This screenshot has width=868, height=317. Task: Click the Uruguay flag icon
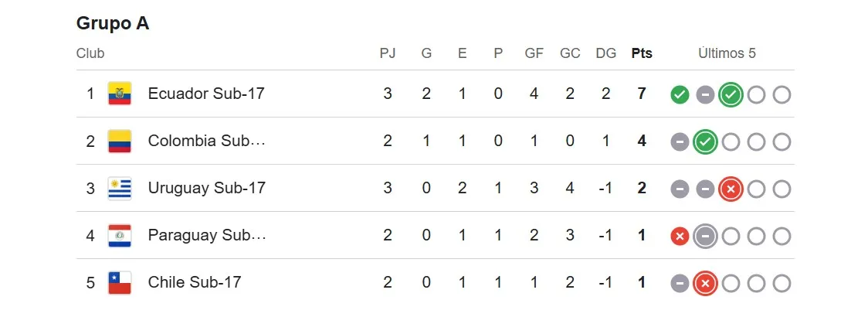tap(120, 189)
